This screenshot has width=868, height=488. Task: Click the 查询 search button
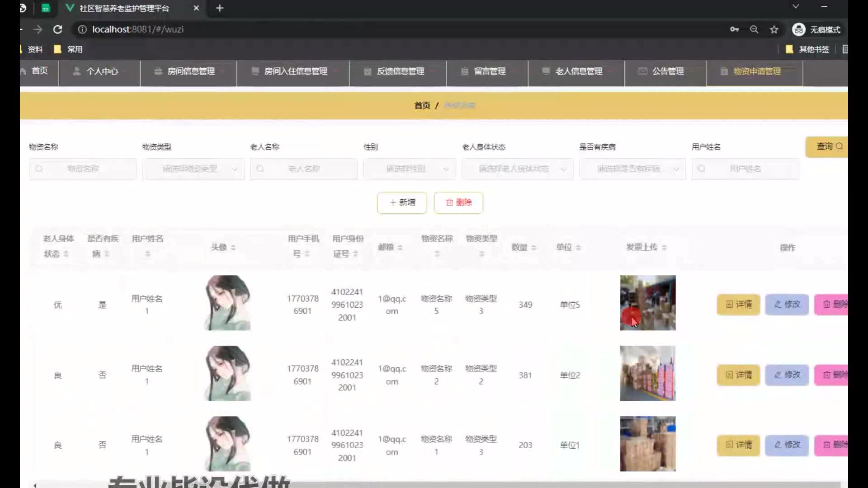pyautogui.click(x=827, y=146)
